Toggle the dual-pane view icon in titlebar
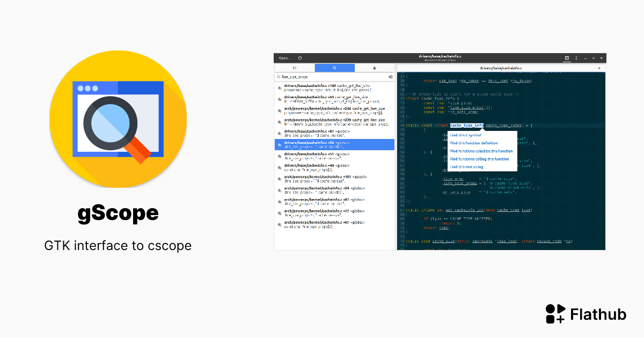This screenshot has width=644, height=338. click(x=567, y=58)
